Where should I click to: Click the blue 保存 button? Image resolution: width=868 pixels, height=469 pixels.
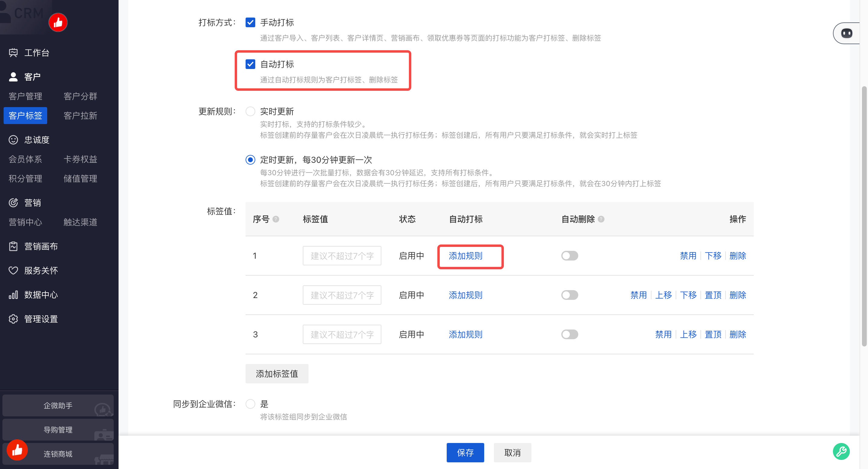pos(465,452)
